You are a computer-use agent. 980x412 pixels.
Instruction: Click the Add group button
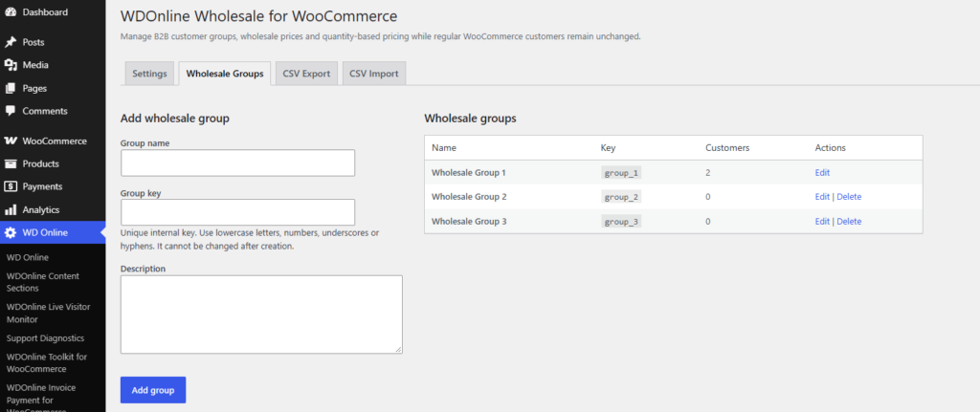pyautogui.click(x=153, y=390)
